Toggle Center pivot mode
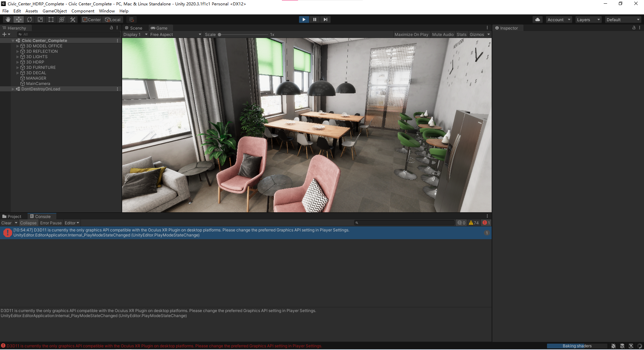Viewport: 644px width, 350px height. (x=91, y=19)
